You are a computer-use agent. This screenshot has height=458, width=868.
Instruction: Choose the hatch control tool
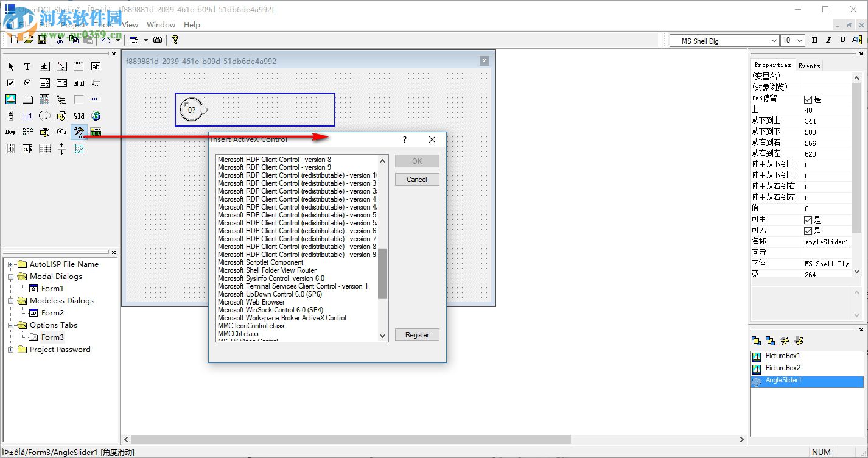click(79, 149)
